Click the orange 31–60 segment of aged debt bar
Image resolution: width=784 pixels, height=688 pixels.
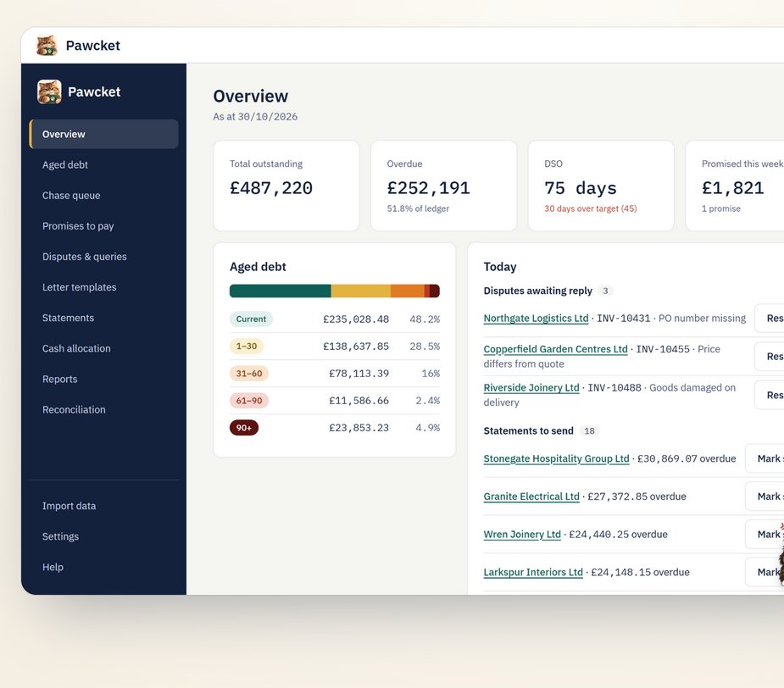tap(408, 291)
